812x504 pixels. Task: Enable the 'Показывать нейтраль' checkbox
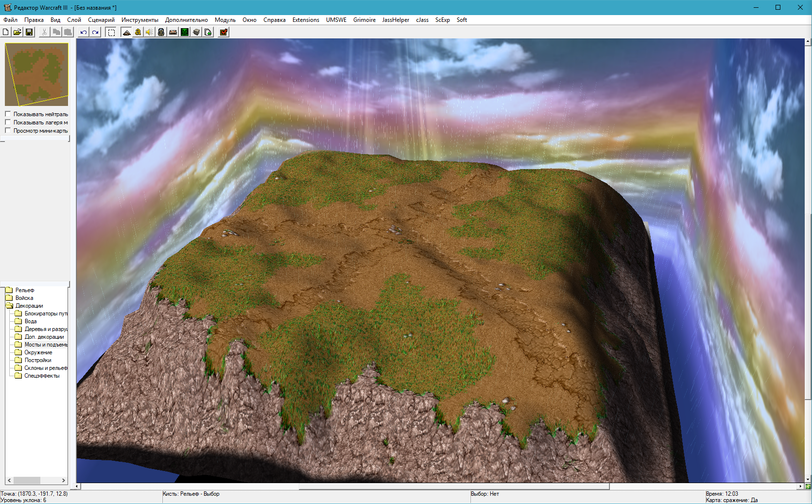click(x=8, y=114)
